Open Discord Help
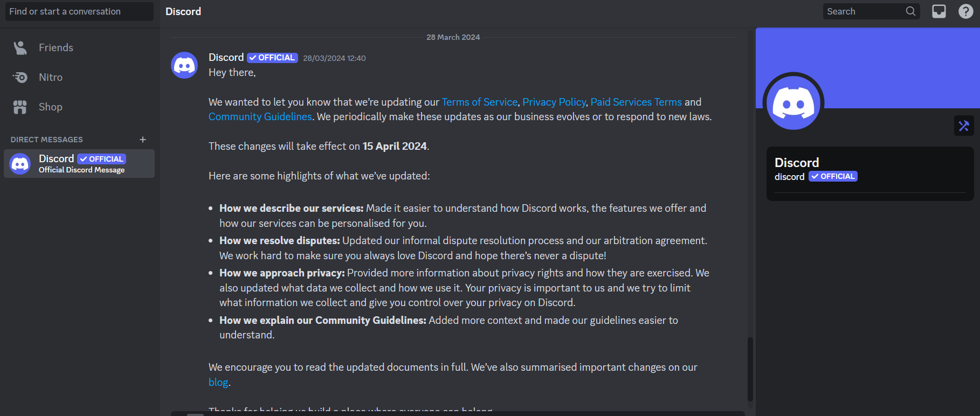This screenshot has height=416, width=980. click(x=964, y=11)
